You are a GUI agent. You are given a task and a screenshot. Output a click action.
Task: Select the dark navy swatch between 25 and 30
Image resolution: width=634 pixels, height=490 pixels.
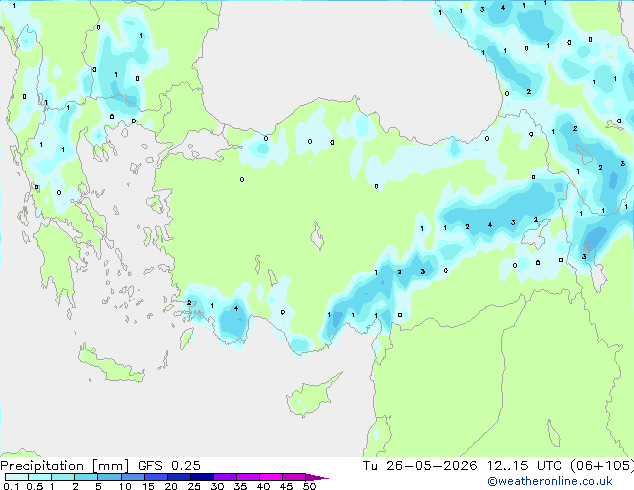[202, 477]
